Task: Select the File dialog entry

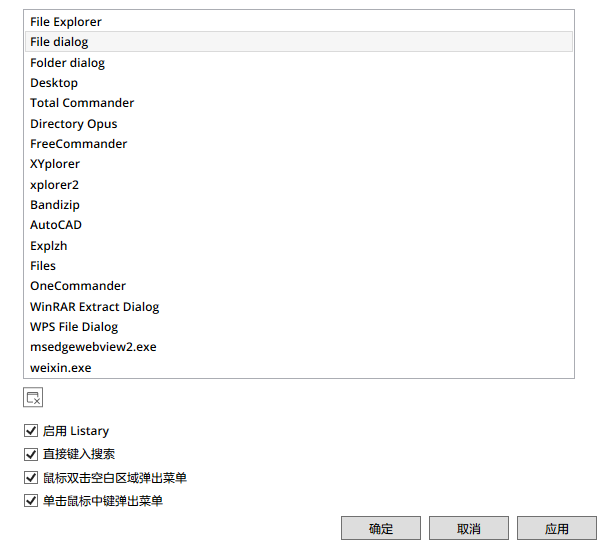Action: tap(59, 42)
